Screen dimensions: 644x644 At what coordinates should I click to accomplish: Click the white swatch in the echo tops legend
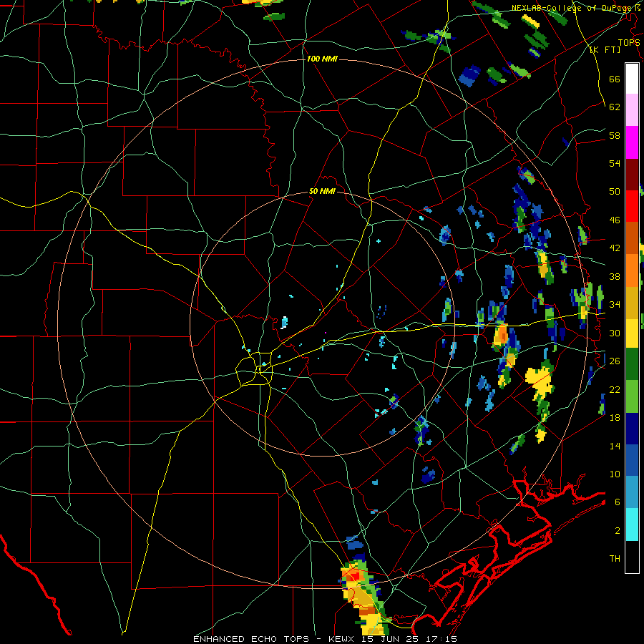click(632, 79)
